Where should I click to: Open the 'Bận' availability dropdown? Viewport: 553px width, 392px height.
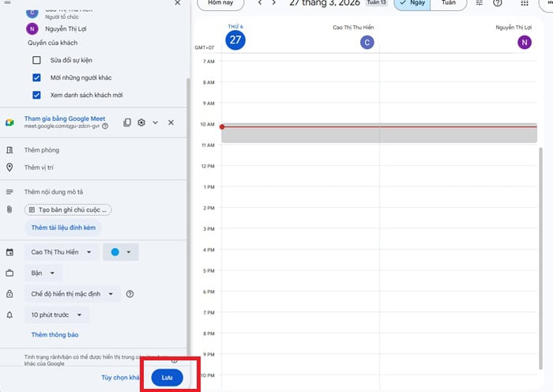tap(44, 273)
